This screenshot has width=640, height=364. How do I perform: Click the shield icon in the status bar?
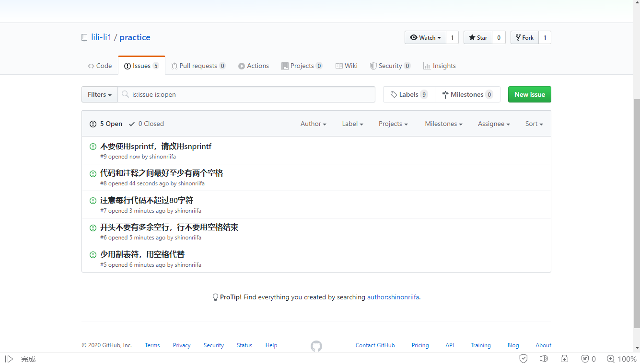click(524, 359)
